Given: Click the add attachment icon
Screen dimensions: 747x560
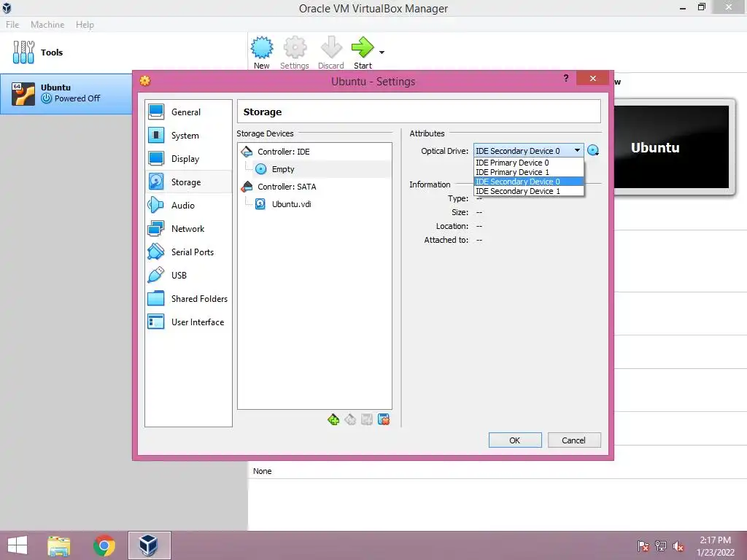Looking at the screenshot, I should (x=367, y=419).
